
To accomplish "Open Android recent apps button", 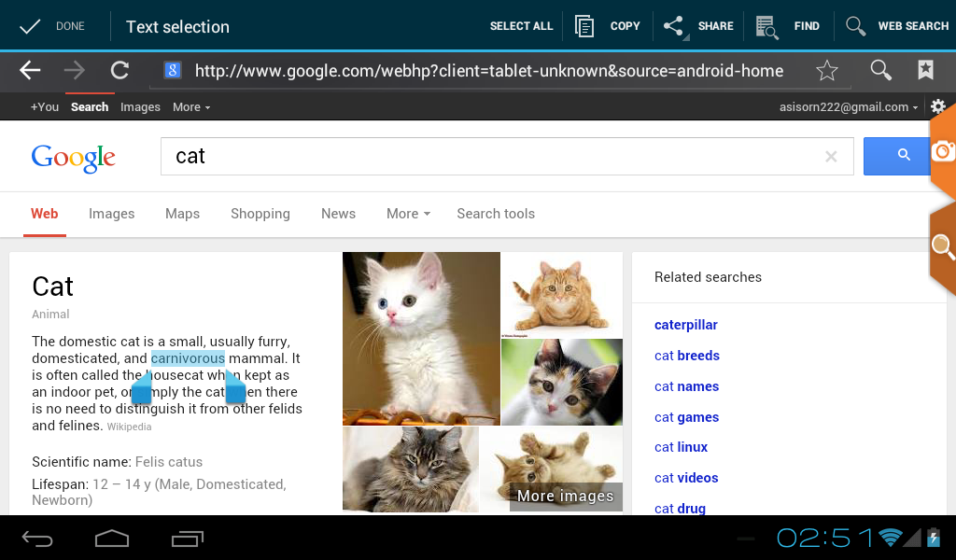I will click(187, 538).
